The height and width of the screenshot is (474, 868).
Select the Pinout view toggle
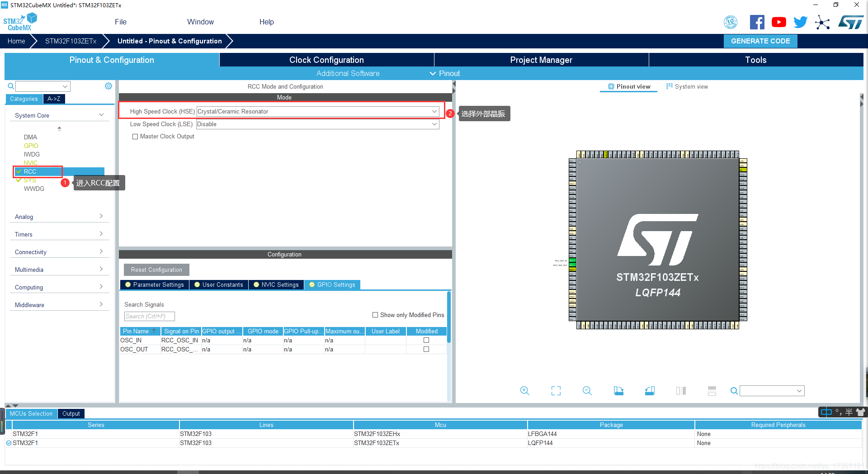629,86
